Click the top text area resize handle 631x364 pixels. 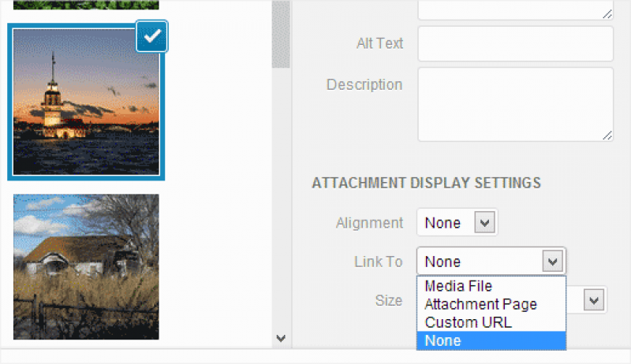point(607,13)
